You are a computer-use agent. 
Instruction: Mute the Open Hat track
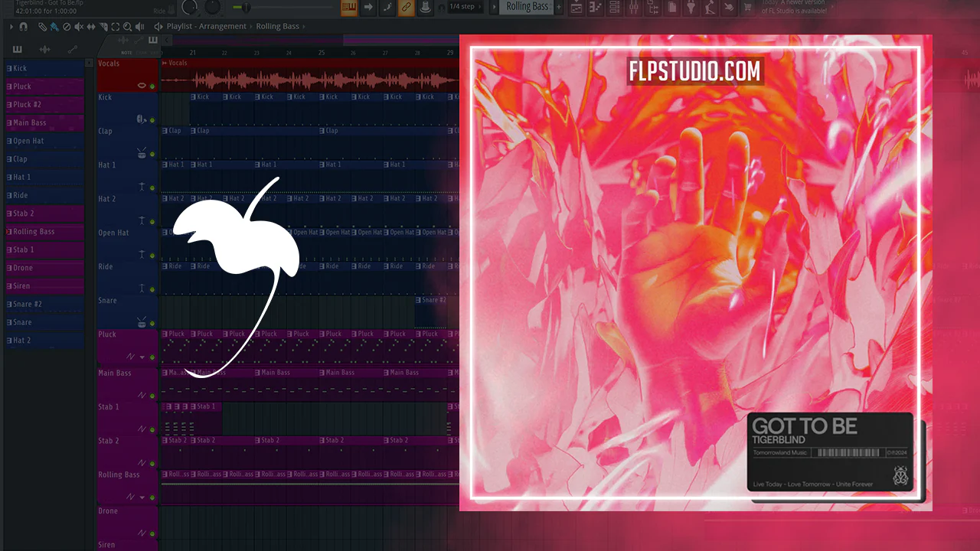152,255
